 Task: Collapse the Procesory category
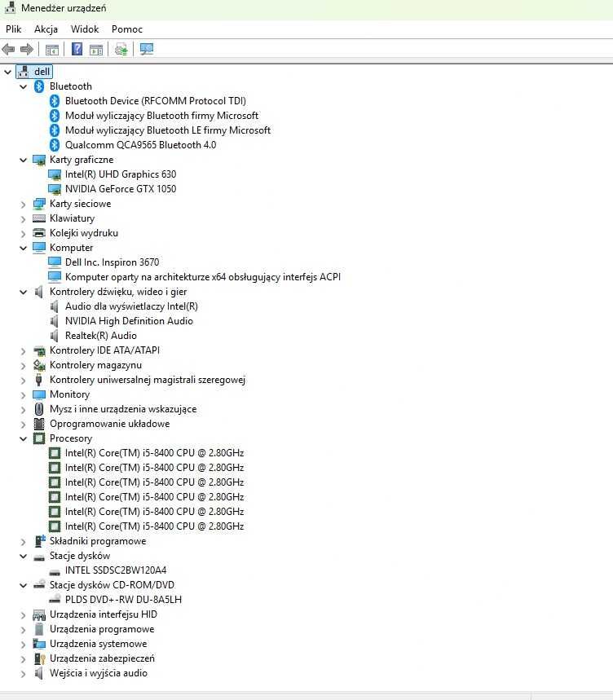coord(23,438)
